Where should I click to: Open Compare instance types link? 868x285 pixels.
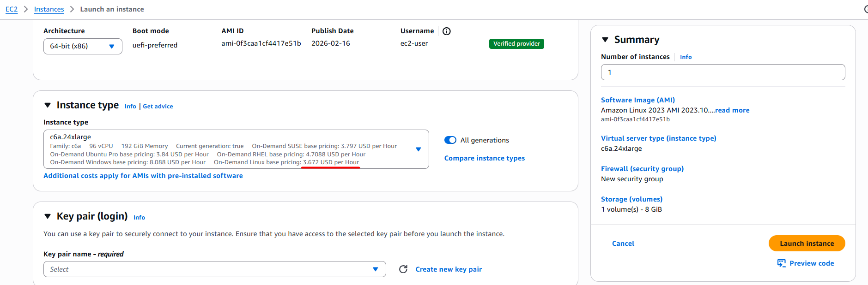coord(484,158)
